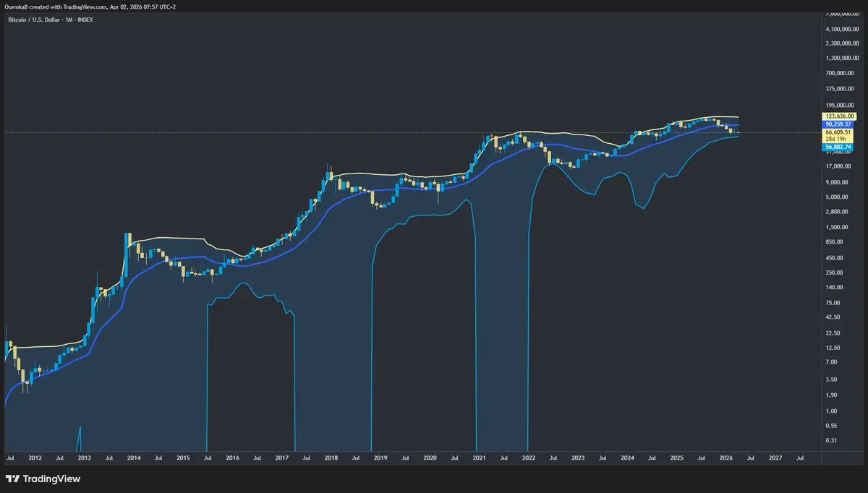Click the 450.00 price axis label
This screenshot has width=868, height=493.
click(x=835, y=257)
